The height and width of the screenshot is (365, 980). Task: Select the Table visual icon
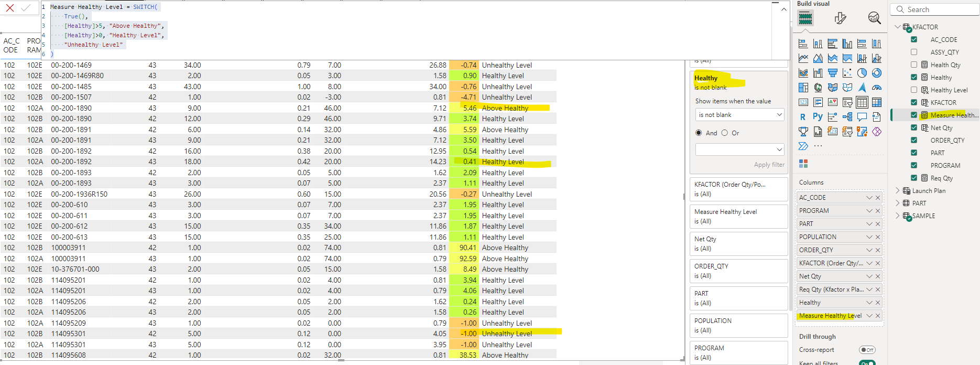pos(862,102)
